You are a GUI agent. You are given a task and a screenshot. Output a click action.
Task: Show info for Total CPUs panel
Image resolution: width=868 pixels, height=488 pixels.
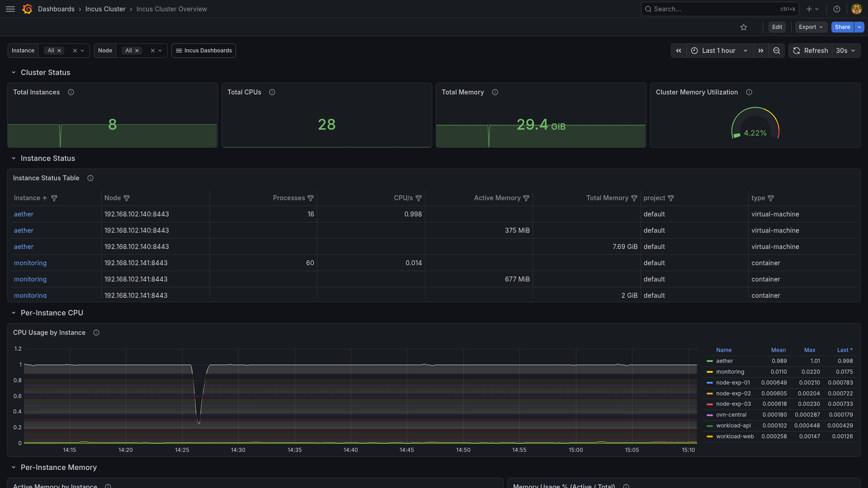[272, 92]
